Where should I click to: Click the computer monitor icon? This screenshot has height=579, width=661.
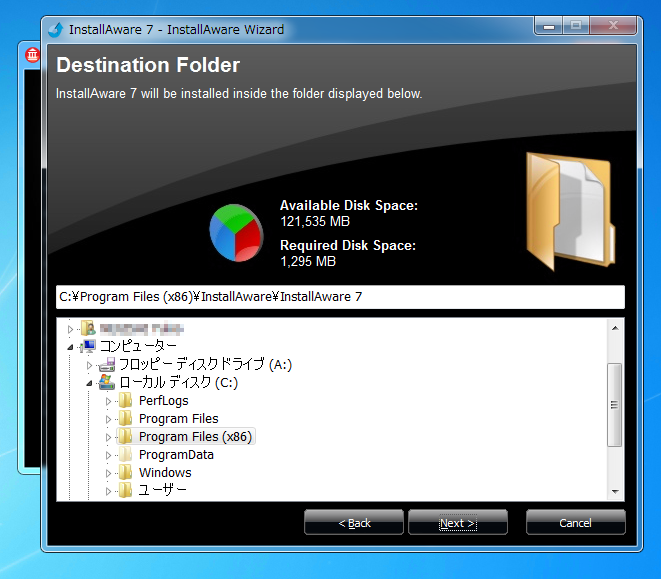click(x=89, y=346)
